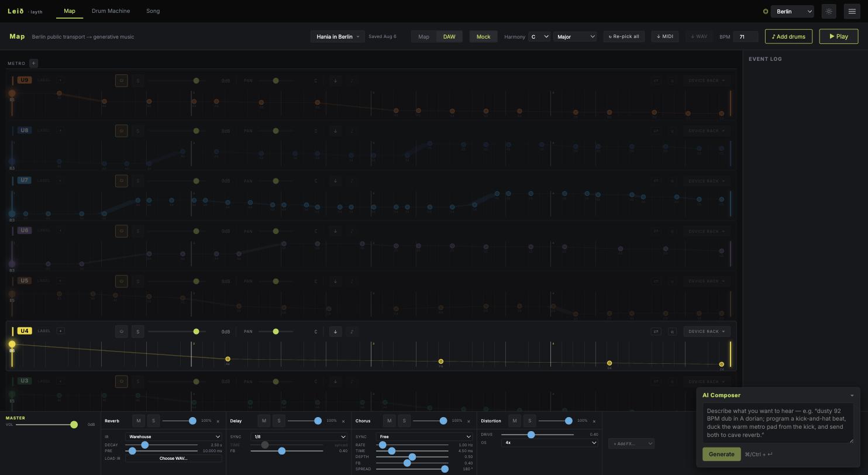Click the U4 track loop arrows icon
868x475 pixels.
pyautogui.click(x=656, y=332)
